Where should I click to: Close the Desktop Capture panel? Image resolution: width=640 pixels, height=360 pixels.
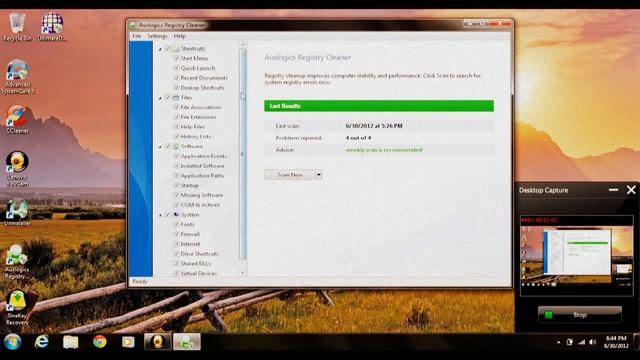pyautogui.click(x=631, y=190)
